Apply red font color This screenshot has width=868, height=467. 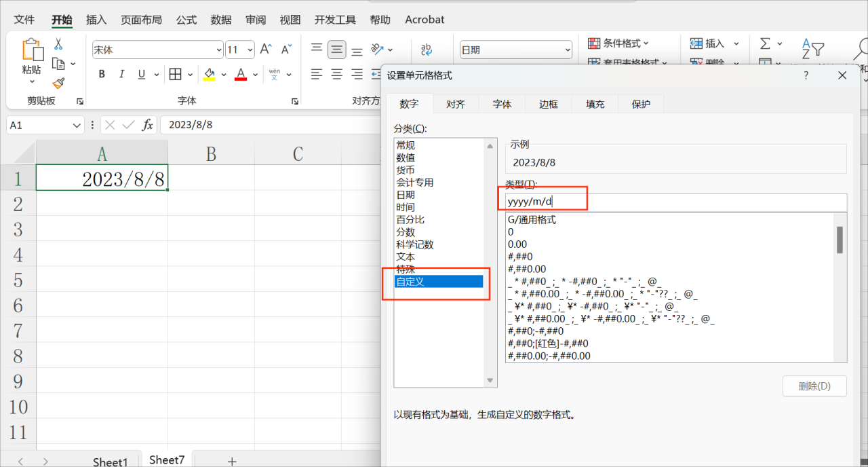click(x=240, y=74)
